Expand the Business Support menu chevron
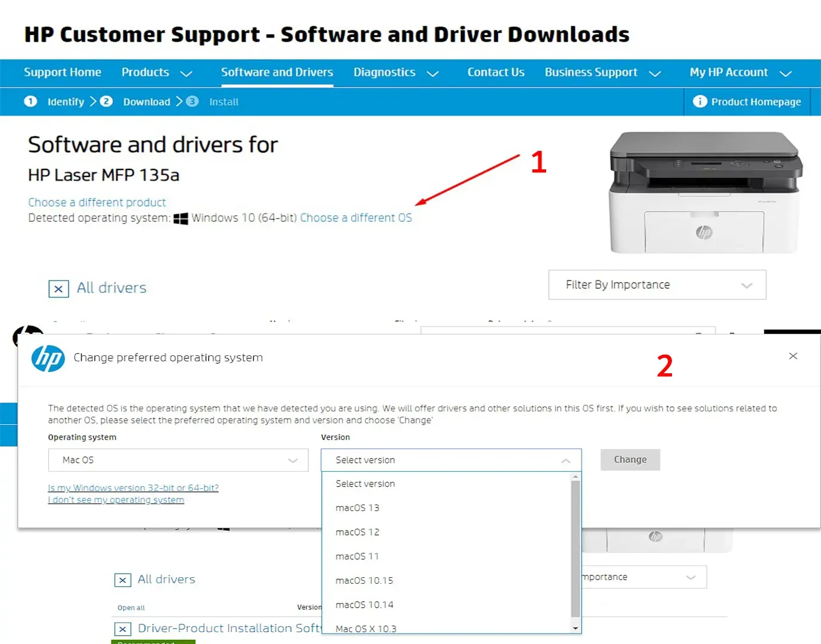The height and width of the screenshot is (644, 821). pyautogui.click(x=655, y=74)
